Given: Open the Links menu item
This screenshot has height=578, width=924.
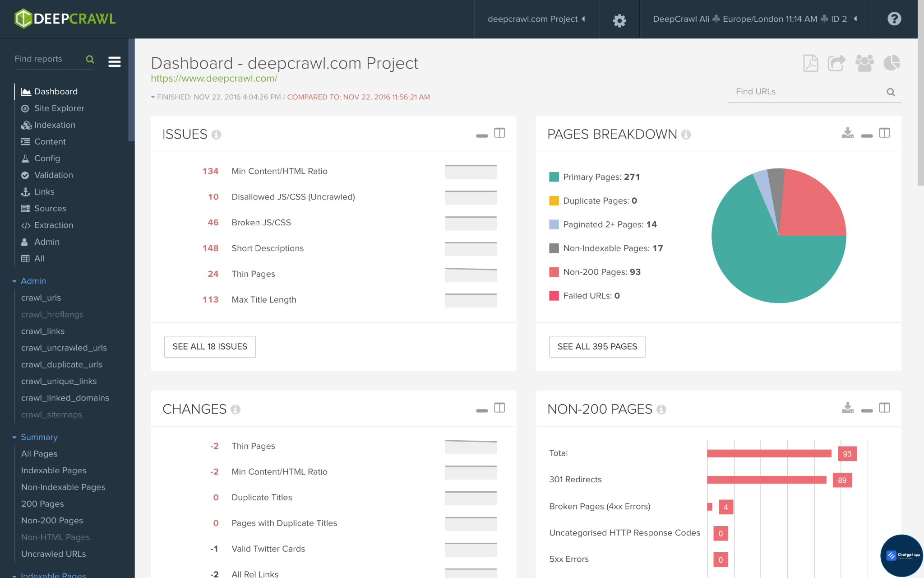Looking at the screenshot, I should [x=38, y=192].
